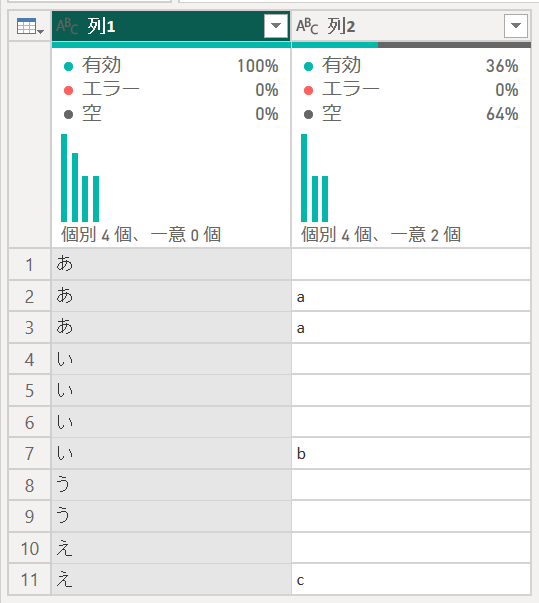This screenshot has height=603, width=539.
Task: Open the 列2 filter dropdown arrow
Action: click(516, 26)
